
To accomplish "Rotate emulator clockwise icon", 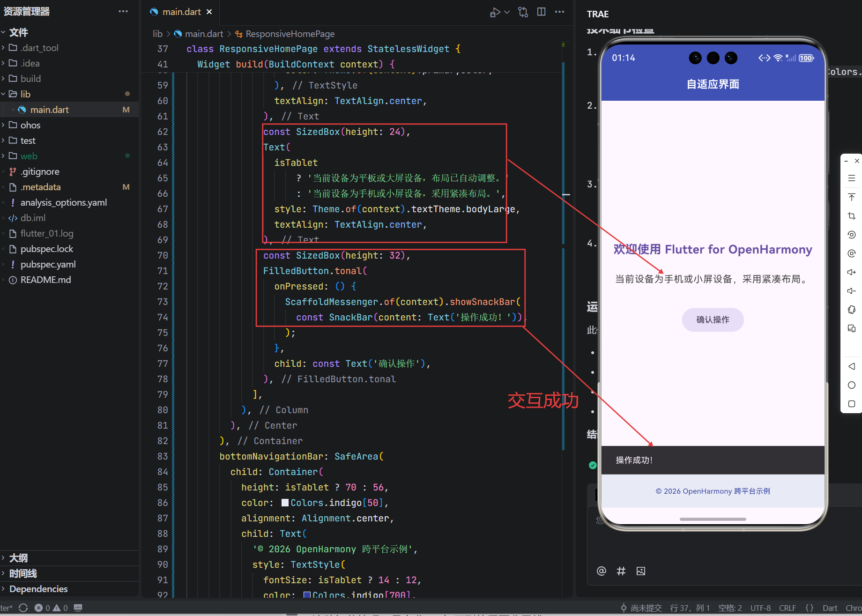I will 852,253.
